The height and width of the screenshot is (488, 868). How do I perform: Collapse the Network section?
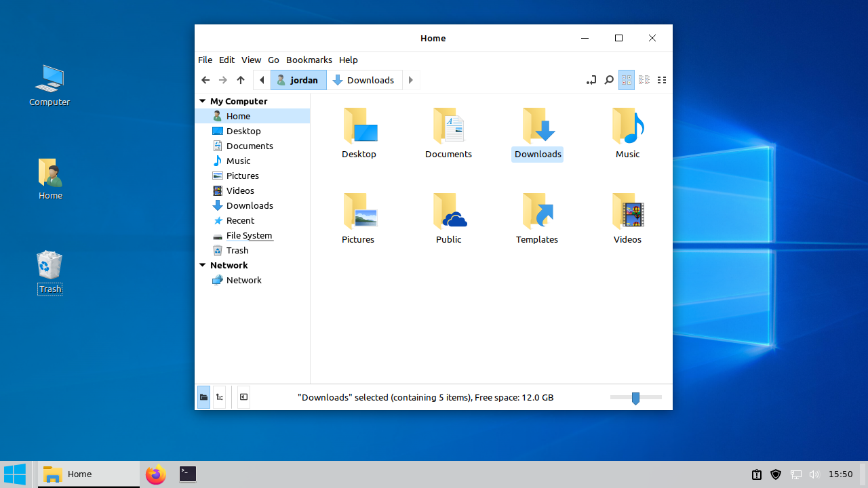[x=202, y=265]
